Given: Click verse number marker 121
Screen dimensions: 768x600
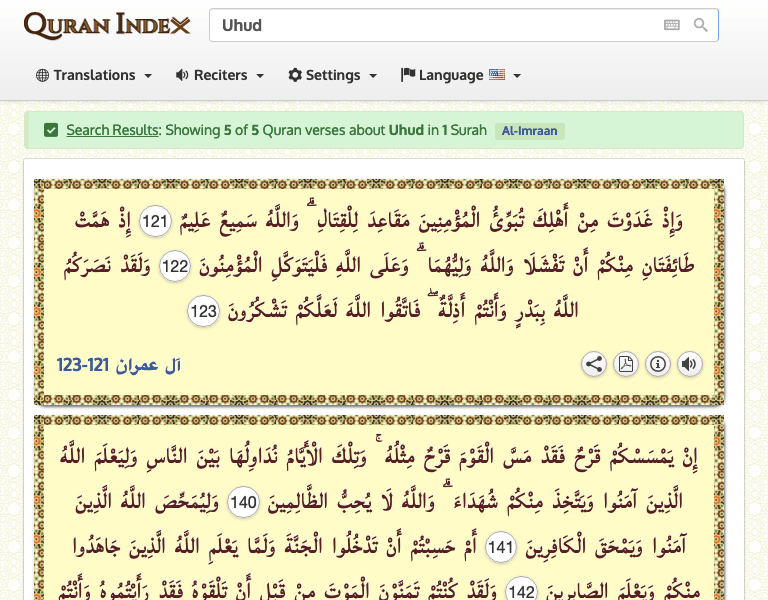Looking at the screenshot, I should click(x=155, y=221).
